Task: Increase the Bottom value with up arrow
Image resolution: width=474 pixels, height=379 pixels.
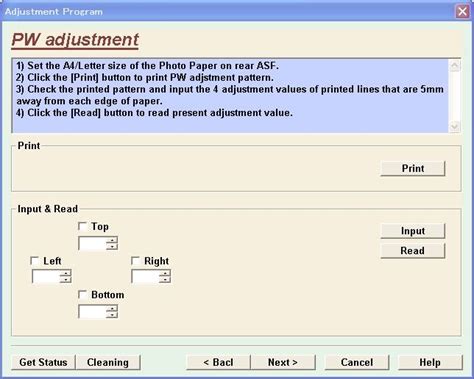Action: click(x=112, y=308)
